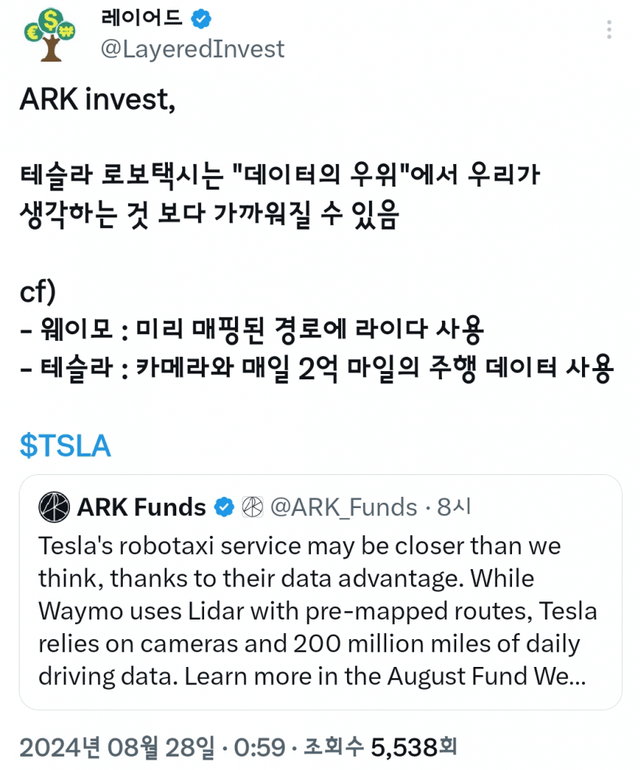The width and height of the screenshot is (640, 770).
Task: Click the ARK Funds circular avatar
Action: click(x=53, y=507)
